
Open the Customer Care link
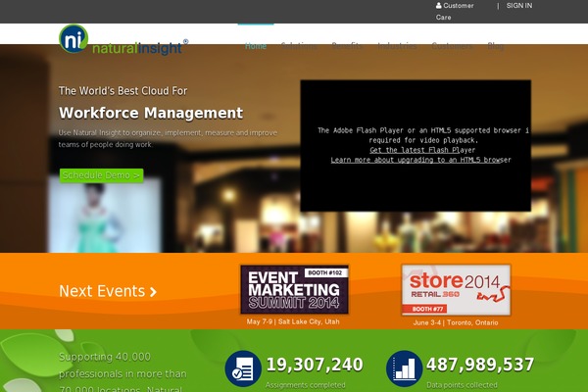[x=458, y=6]
